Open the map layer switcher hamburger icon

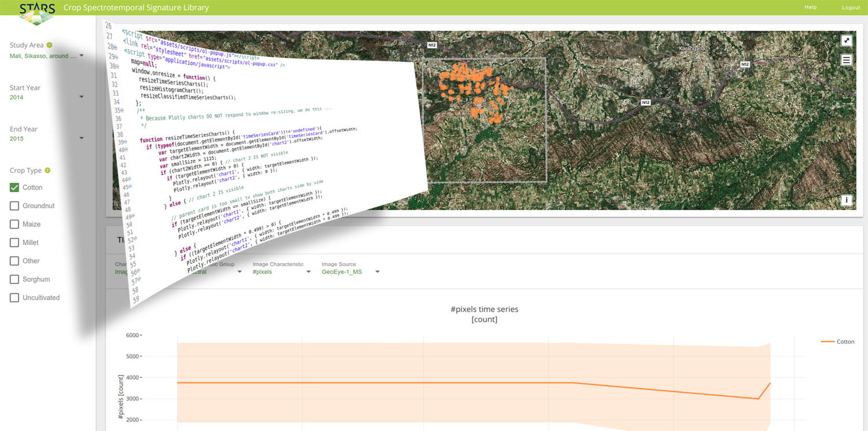point(846,60)
